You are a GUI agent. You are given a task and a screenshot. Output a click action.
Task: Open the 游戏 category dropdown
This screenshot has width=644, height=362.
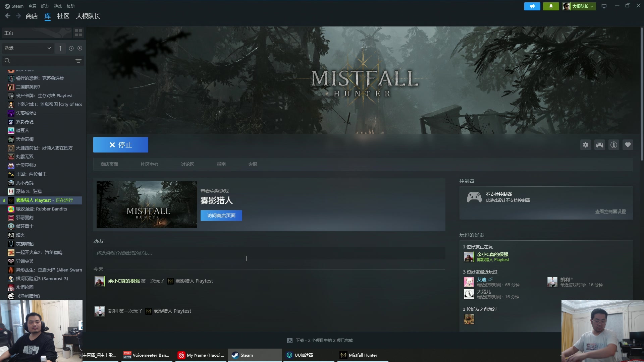28,48
